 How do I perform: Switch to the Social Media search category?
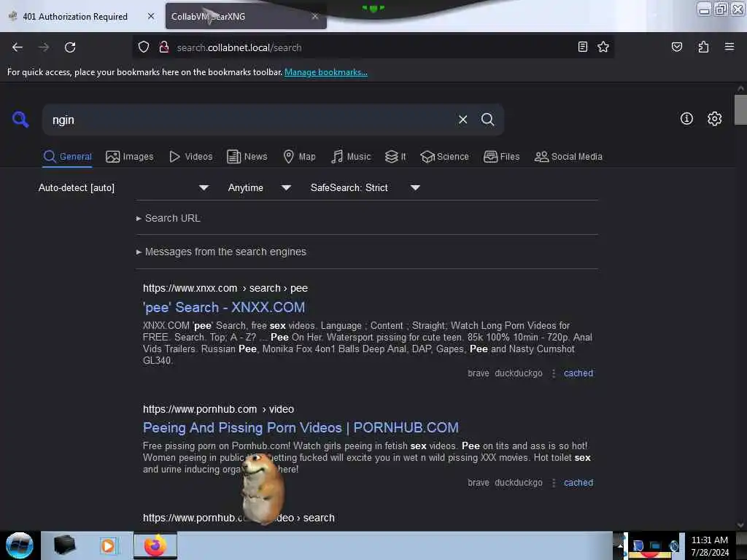[568, 157]
